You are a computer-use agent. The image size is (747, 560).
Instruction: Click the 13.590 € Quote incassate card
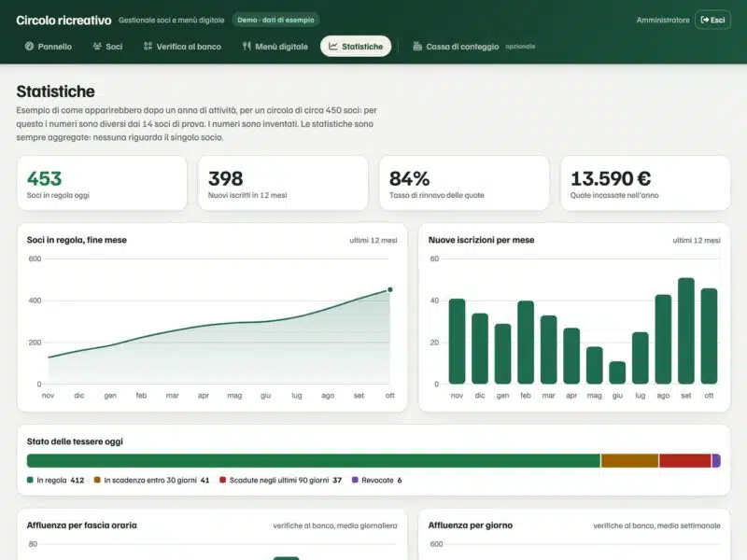(645, 183)
